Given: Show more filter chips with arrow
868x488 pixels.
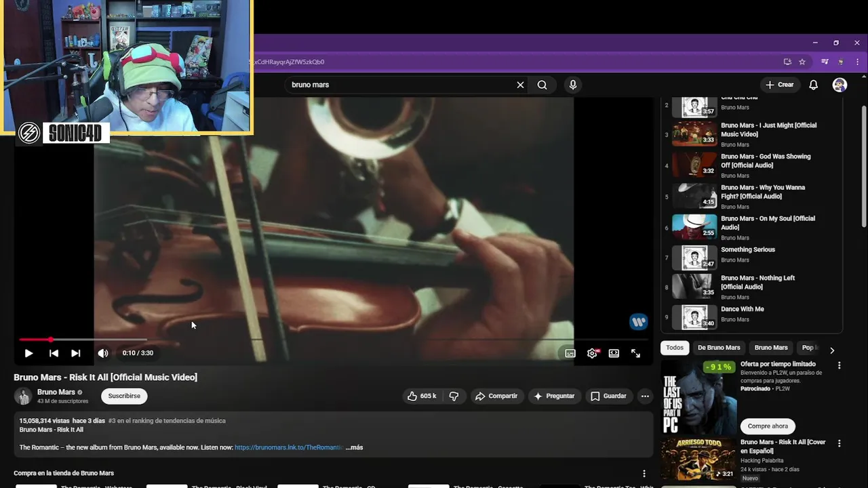Looking at the screenshot, I should pyautogui.click(x=832, y=350).
